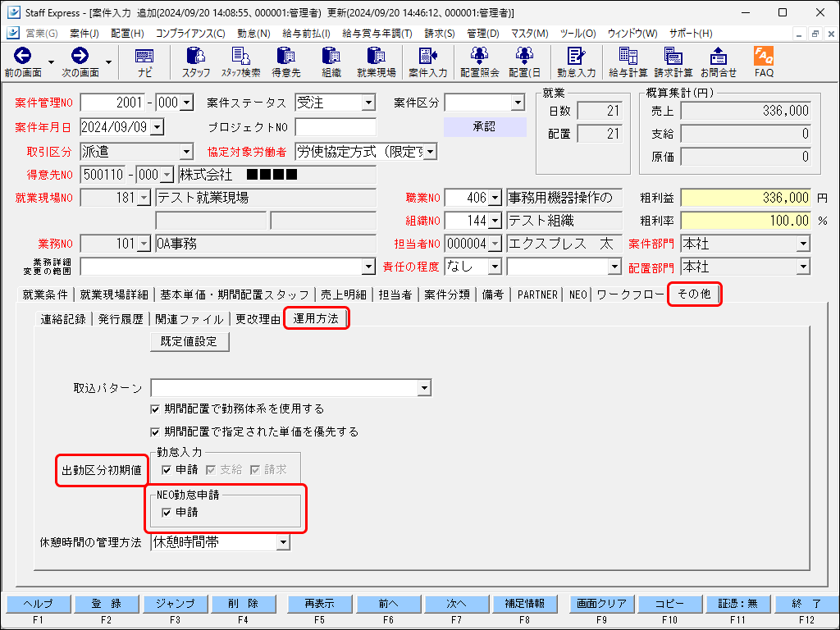Click the 承認 button
Viewport: 840px width, 630px height.
(x=485, y=127)
